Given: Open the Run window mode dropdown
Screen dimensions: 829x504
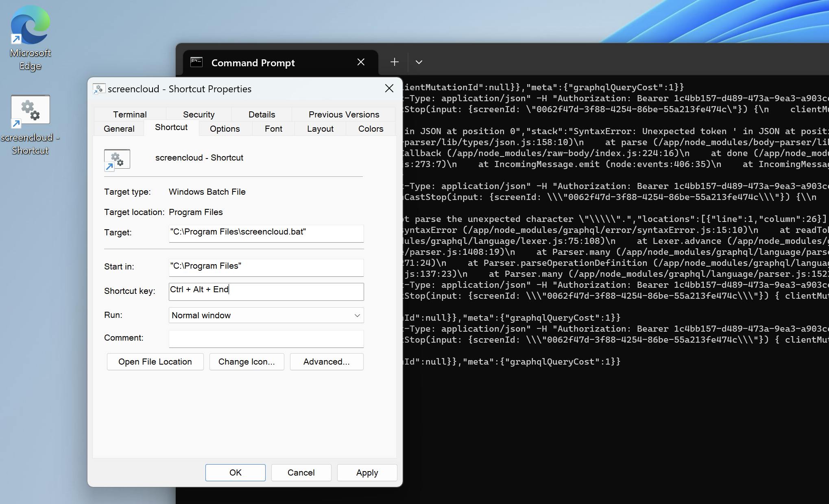Looking at the screenshot, I should point(266,315).
